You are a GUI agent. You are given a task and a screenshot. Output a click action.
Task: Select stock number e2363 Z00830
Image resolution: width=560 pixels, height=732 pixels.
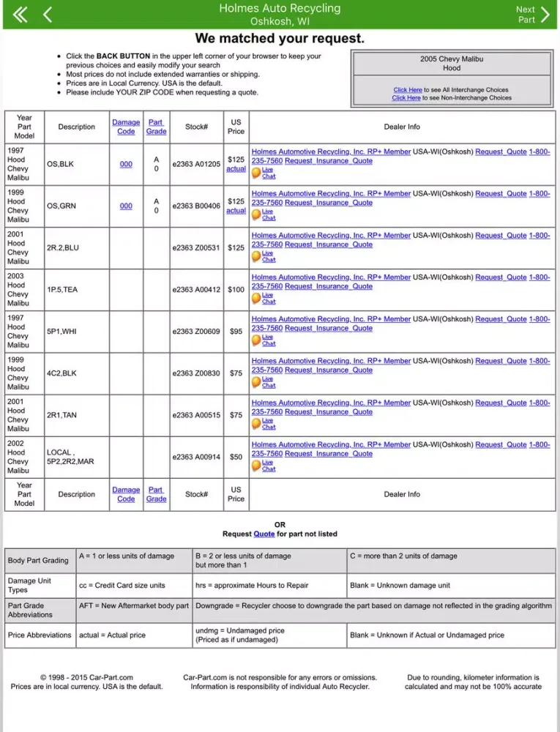coord(196,373)
